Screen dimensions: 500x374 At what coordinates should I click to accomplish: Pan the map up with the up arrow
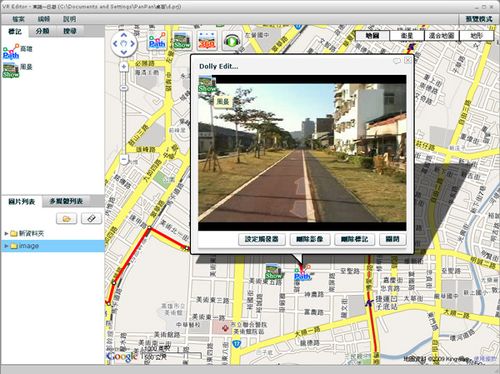pyautogui.click(x=124, y=35)
